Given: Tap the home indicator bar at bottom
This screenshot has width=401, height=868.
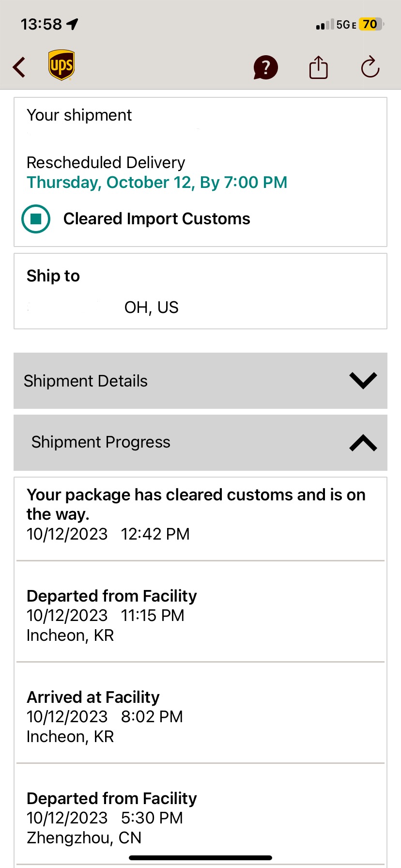Looking at the screenshot, I should pos(200,858).
